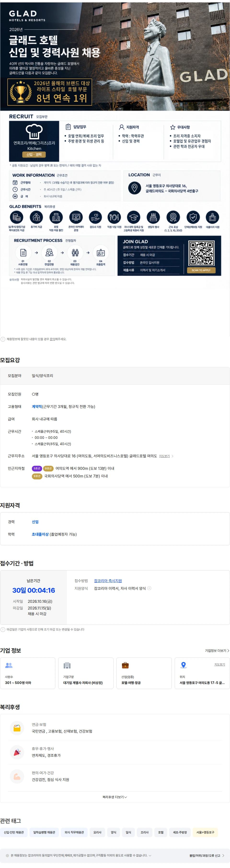230x868 pixels.
Task: Click the 기업구분 building icon
Action: (x=67, y=665)
